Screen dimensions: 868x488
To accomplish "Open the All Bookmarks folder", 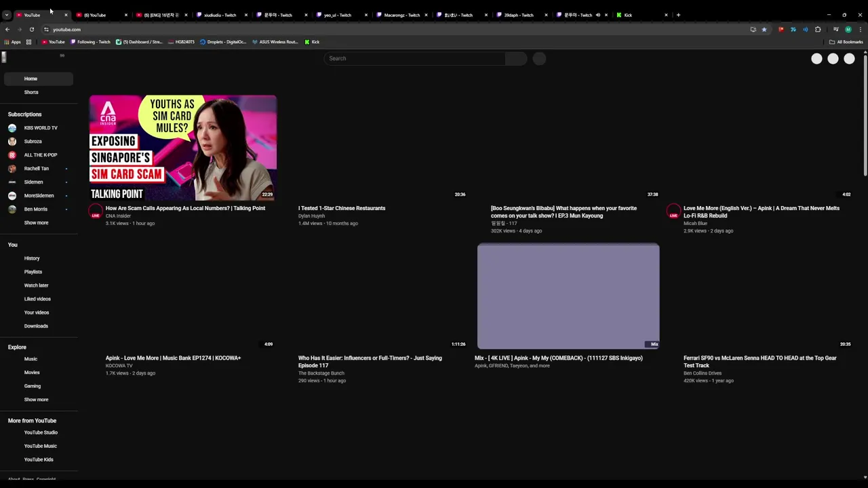I will tap(846, 42).
